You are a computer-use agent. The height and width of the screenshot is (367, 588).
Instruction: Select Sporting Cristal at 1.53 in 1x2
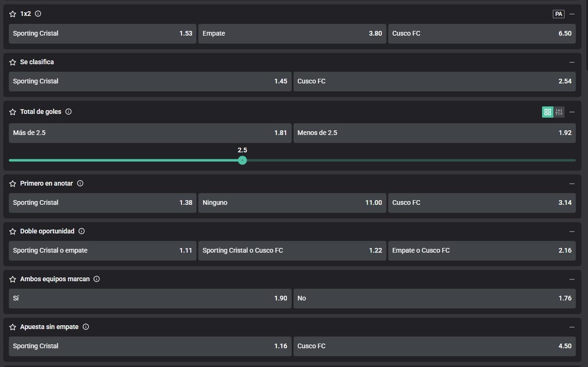(x=102, y=34)
